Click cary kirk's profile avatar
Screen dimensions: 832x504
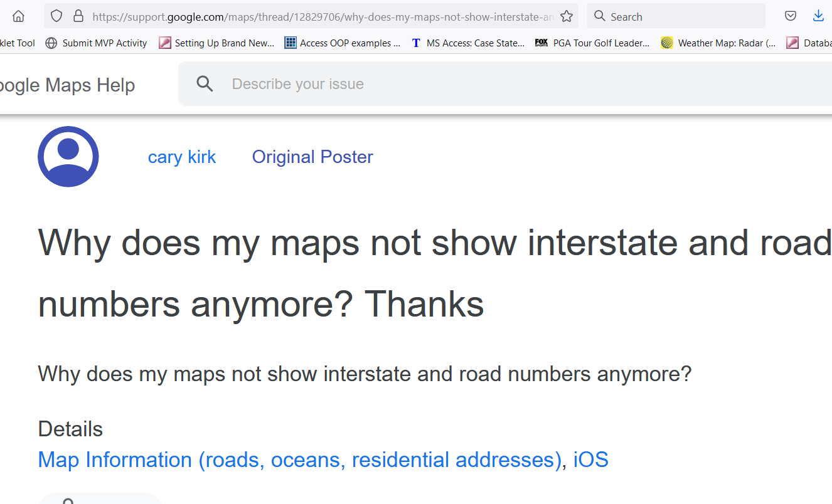(x=68, y=157)
